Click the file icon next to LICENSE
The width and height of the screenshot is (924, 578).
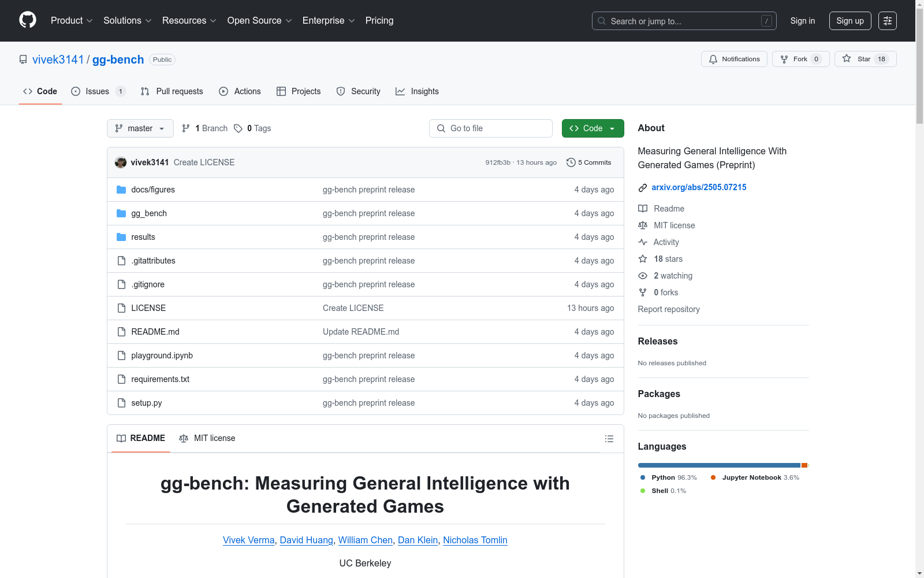point(121,308)
